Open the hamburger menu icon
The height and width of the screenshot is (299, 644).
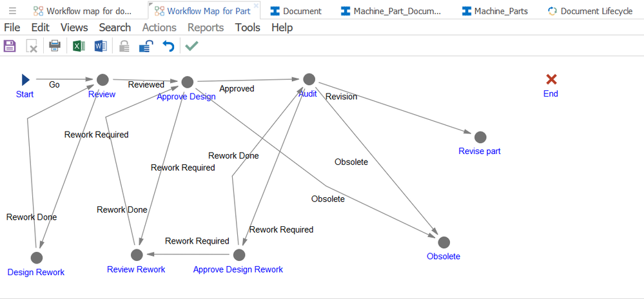pyautogui.click(x=12, y=11)
